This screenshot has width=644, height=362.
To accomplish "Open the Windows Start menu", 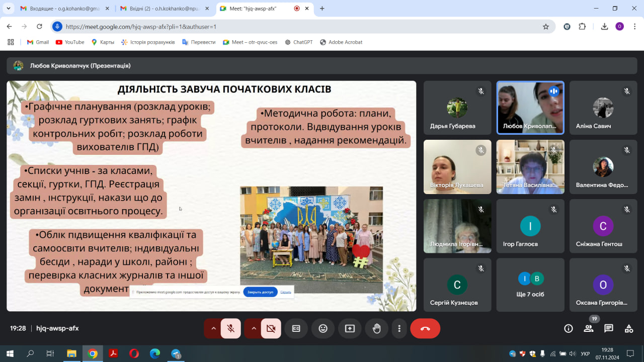I will point(10,353).
